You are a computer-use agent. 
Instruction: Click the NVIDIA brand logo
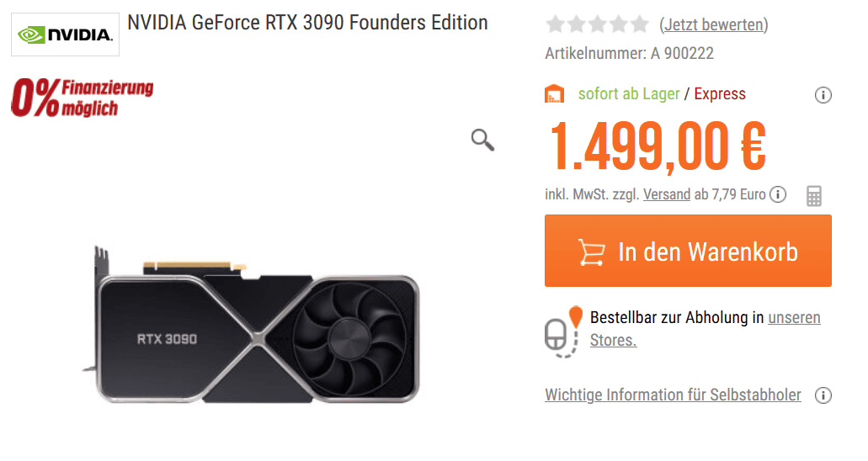tap(65, 34)
